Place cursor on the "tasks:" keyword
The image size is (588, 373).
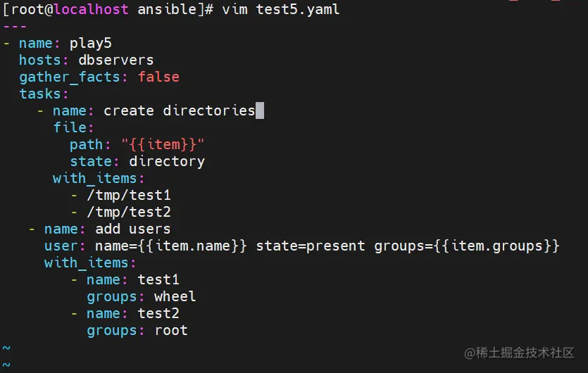click(x=44, y=94)
